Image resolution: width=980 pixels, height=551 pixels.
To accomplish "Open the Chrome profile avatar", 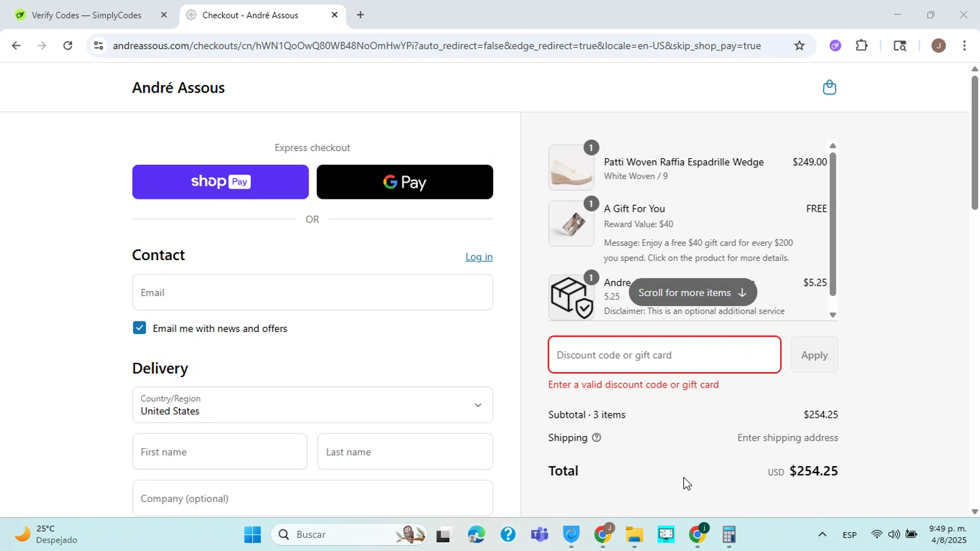I will coord(938,46).
